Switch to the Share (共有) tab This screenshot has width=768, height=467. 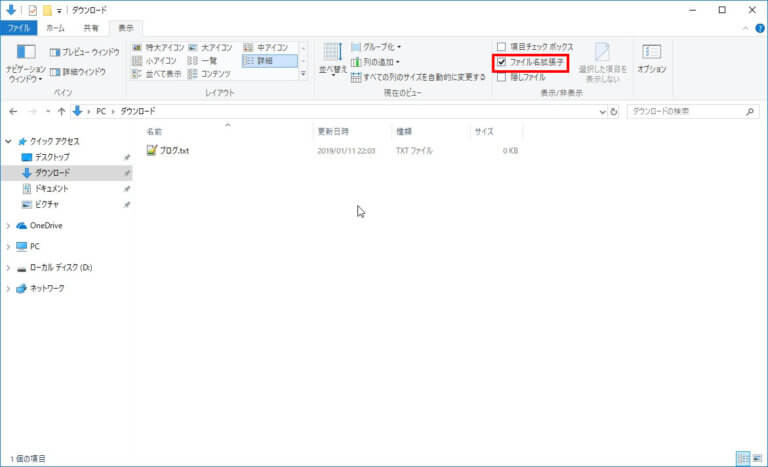click(91, 28)
